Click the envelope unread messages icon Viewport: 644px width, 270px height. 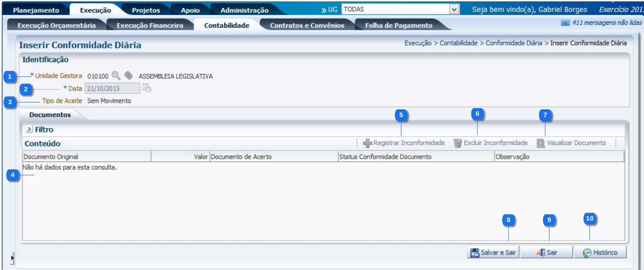565,23
